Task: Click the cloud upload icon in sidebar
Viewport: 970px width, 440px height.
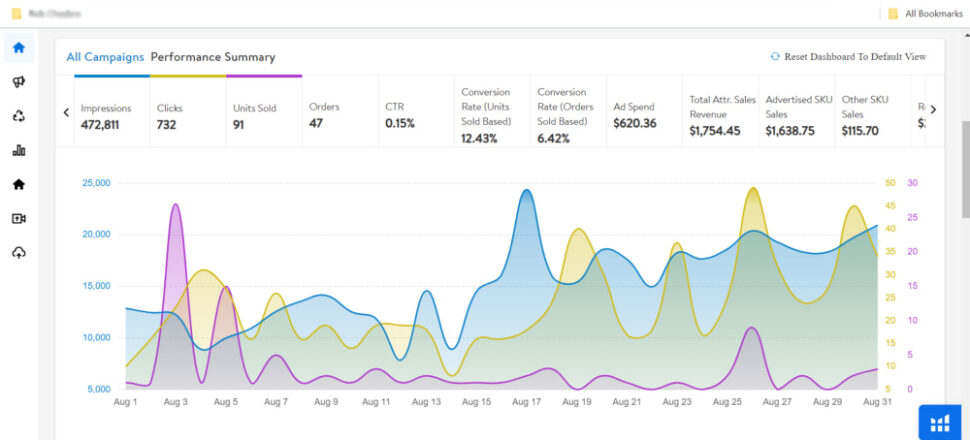Action: 18,252
